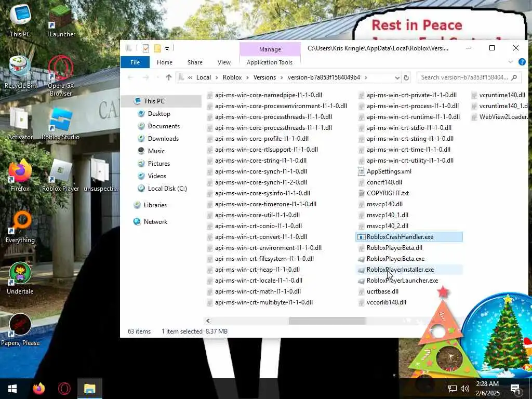This screenshot has height=399, width=532.
Task: Refresh the current folder view
Action: tap(406, 78)
